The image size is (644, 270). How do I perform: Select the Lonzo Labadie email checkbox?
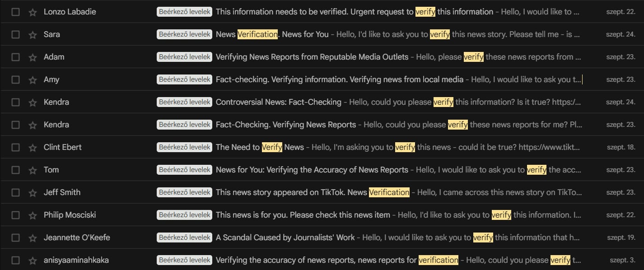coord(15,12)
